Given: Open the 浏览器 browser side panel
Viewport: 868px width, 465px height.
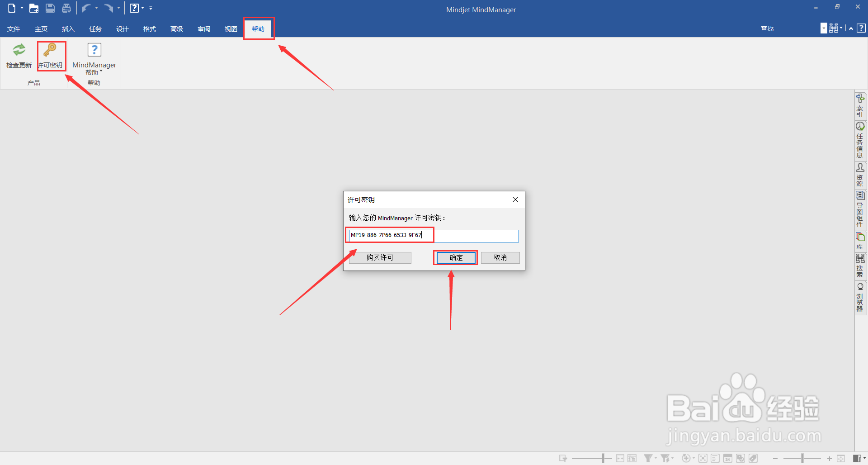Looking at the screenshot, I should coord(860,297).
